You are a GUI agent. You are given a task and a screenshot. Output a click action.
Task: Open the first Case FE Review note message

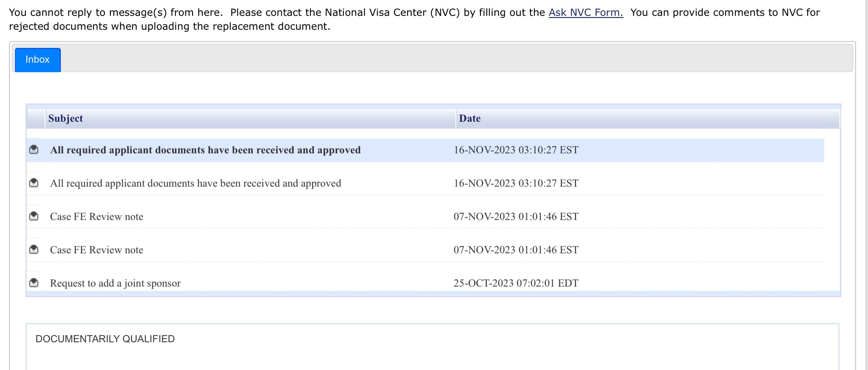pos(96,217)
